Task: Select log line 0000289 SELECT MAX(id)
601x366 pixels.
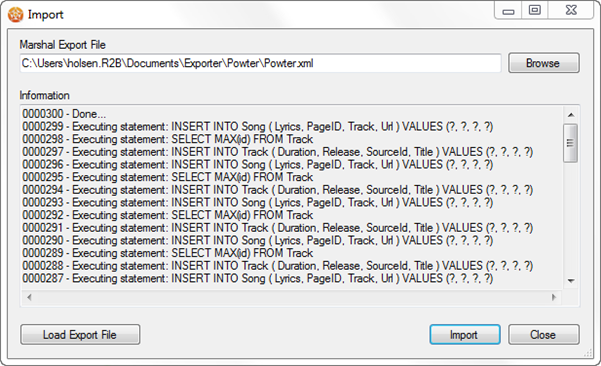Action: point(167,253)
